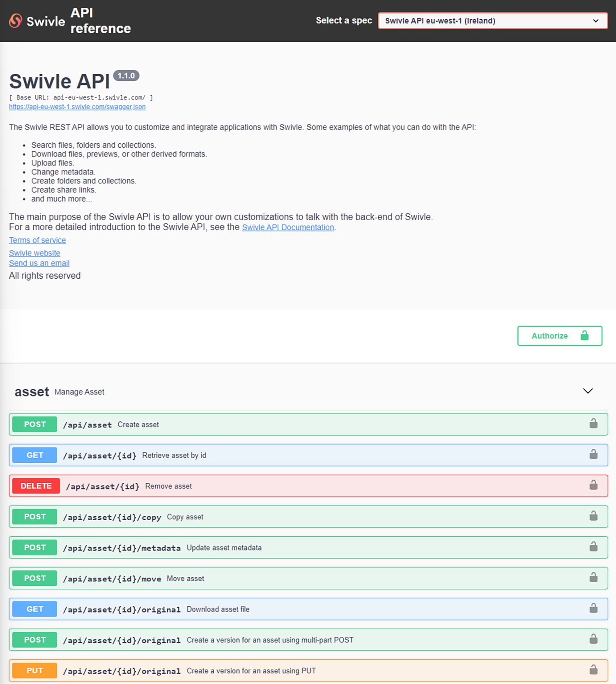Click the lock icon on Update asset metadata row
616x684 pixels.
593,546
